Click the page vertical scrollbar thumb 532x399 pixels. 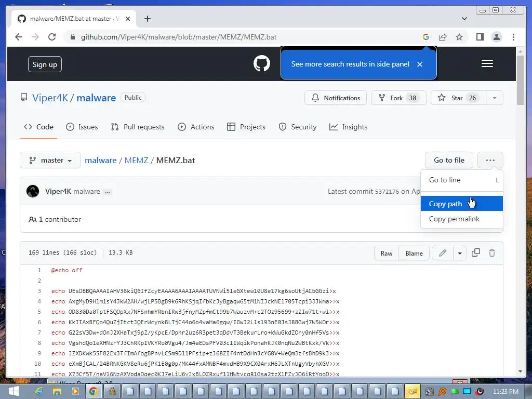pyautogui.click(x=520, y=80)
